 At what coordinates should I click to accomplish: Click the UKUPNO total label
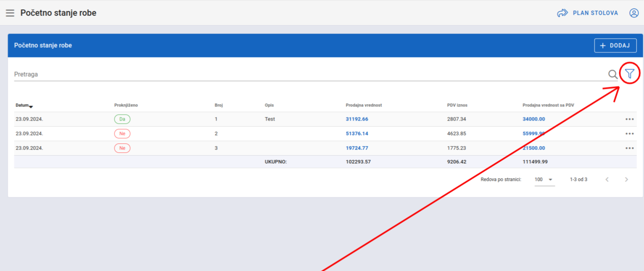tap(276, 162)
